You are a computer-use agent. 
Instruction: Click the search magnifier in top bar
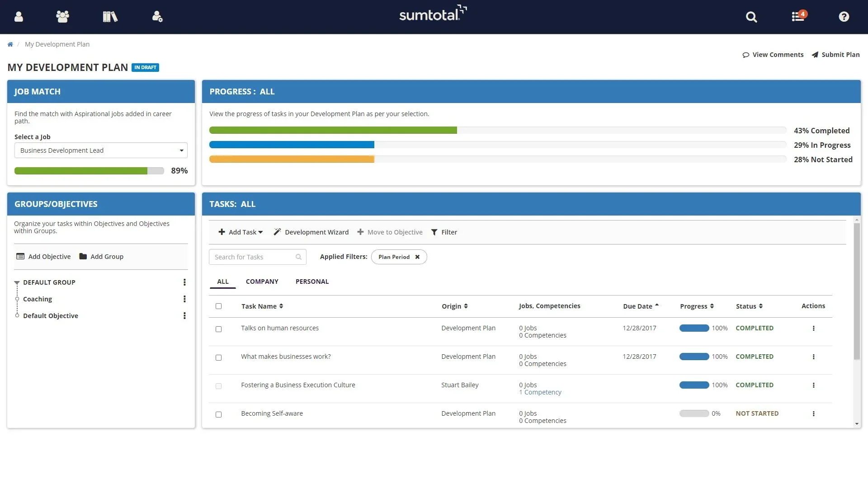[751, 17]
